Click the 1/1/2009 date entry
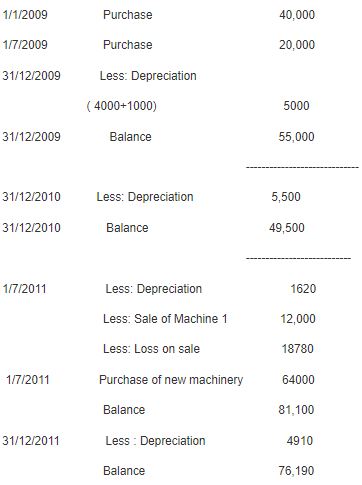362x485 pixels. [x=25, y=15]
